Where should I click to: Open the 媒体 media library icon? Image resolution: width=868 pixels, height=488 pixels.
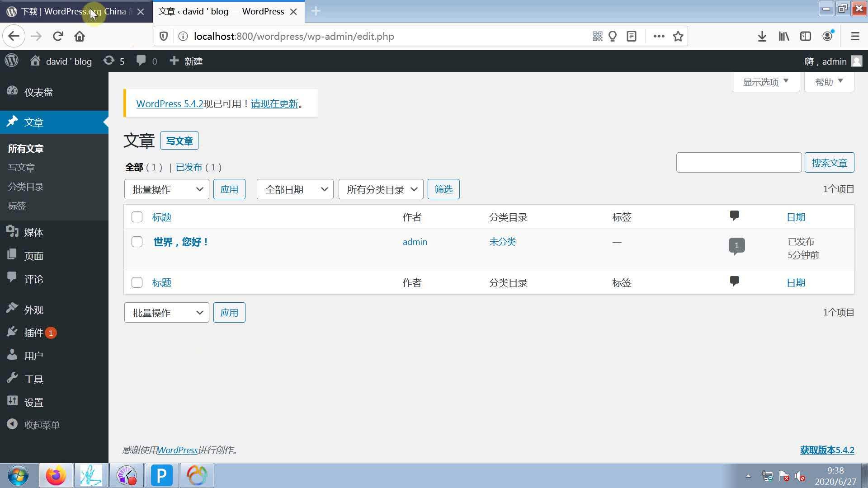click(12, 231)
